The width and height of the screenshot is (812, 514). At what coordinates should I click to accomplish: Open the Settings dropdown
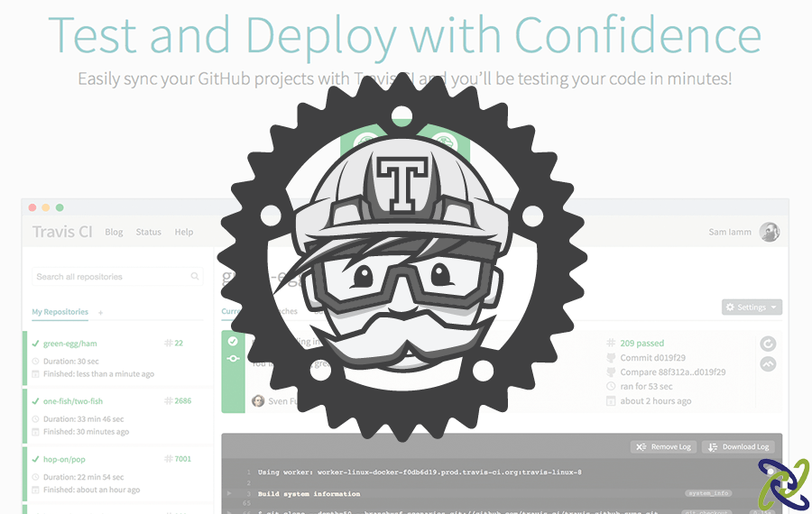(752, 307)
